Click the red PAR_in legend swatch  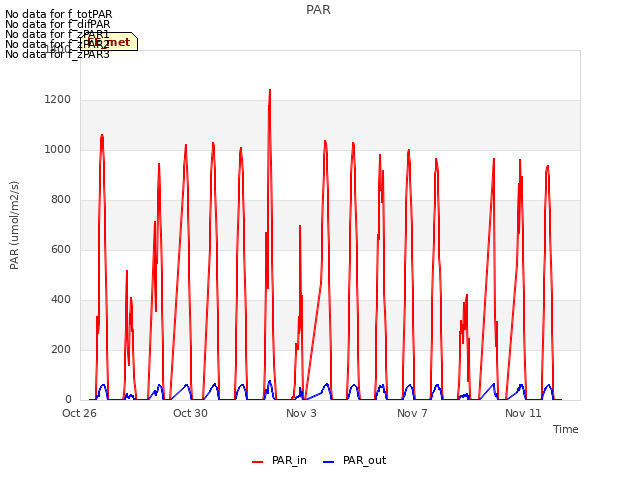[x=258, y=462]
